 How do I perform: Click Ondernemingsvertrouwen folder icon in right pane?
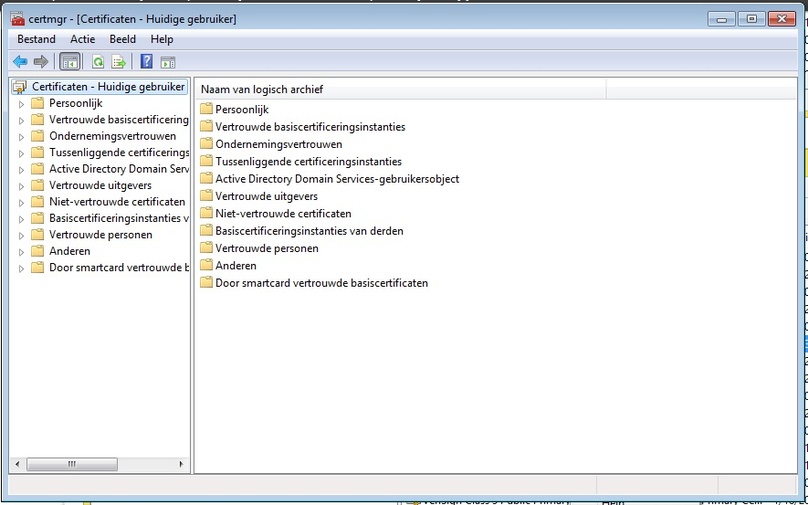(x=206, y=143)
